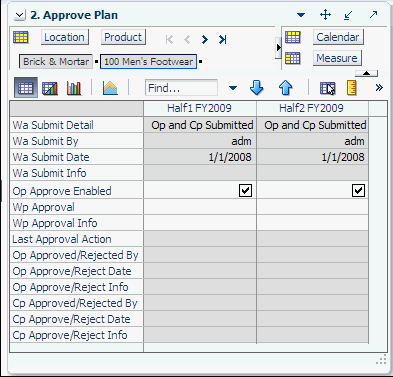Click in the Find text field
393x377 pixels.
(x=181, y=88)
